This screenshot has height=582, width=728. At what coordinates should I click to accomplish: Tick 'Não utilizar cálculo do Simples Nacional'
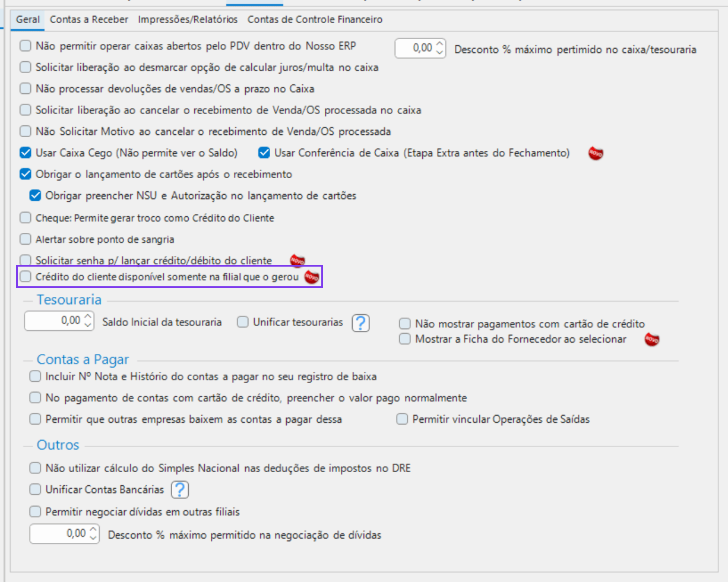click(x=35, y=467)
